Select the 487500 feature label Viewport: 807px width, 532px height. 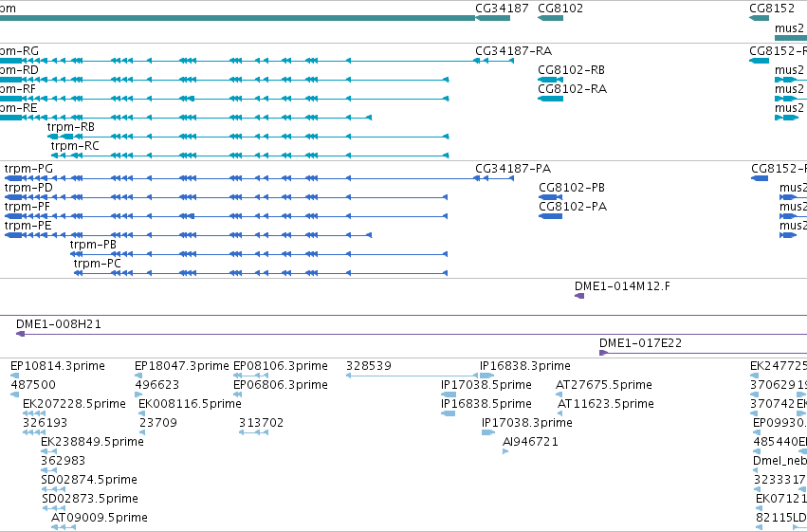(x=33, y=385)
